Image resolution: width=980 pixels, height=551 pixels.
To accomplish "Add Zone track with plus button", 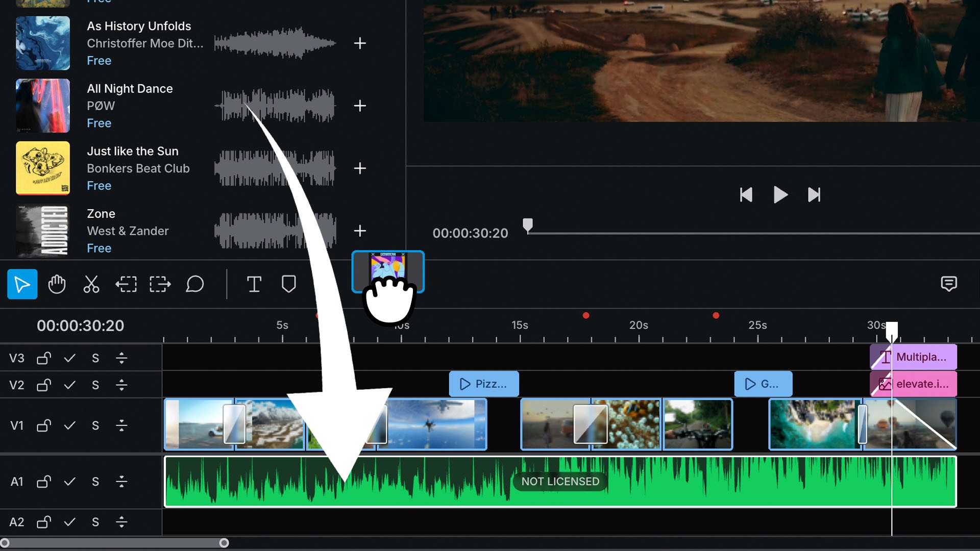I will point(360,231).
